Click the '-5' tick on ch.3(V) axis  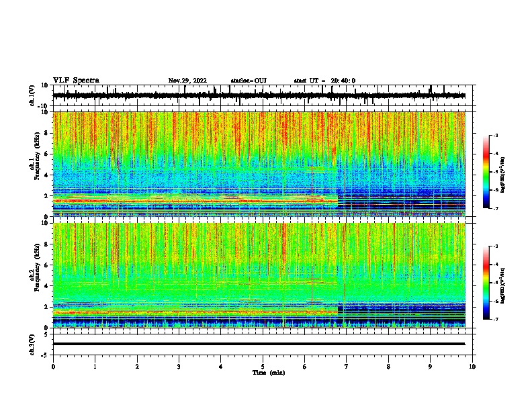click(45, 355)
